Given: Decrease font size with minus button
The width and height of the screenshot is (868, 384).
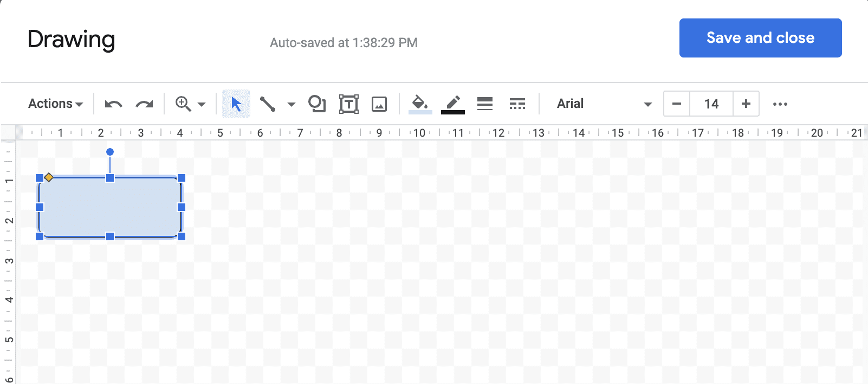Looking at the screenshot, I should [x=677, y=104].
